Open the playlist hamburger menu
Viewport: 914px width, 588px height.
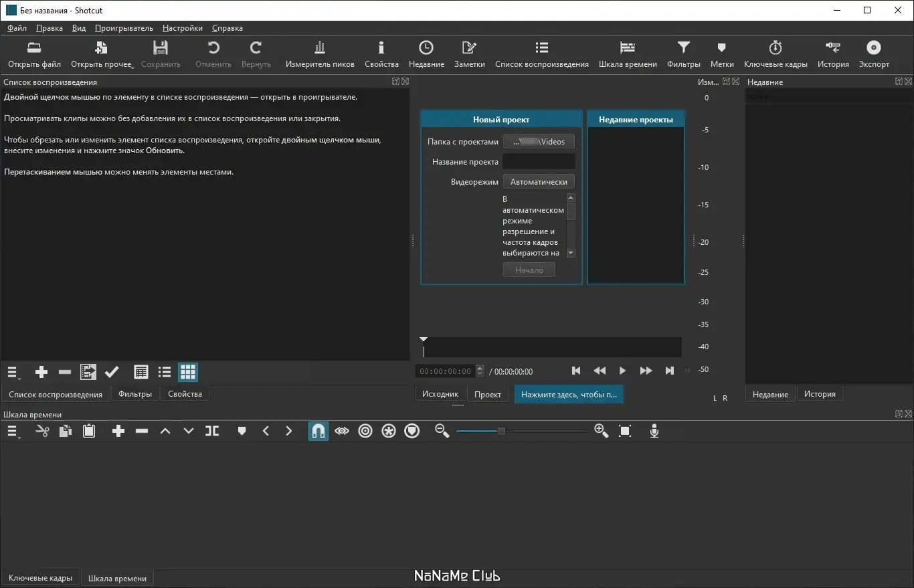pos(13,372)
